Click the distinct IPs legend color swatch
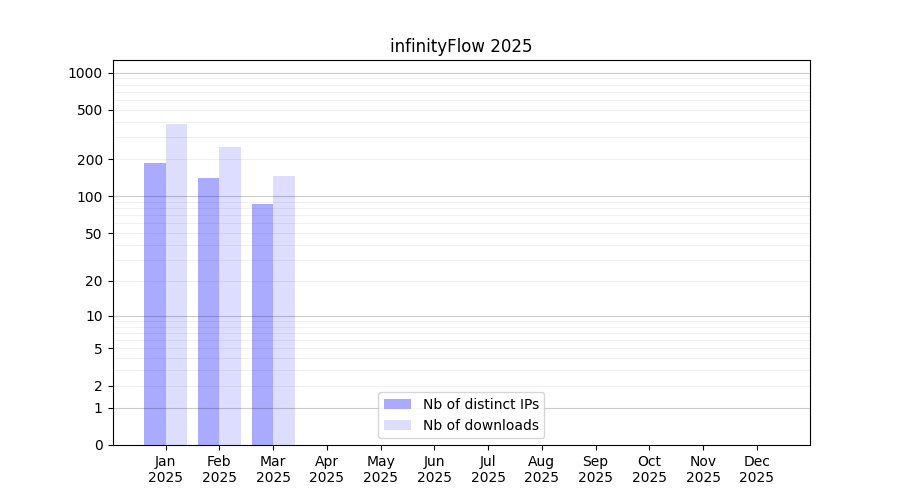 (397, 404)
